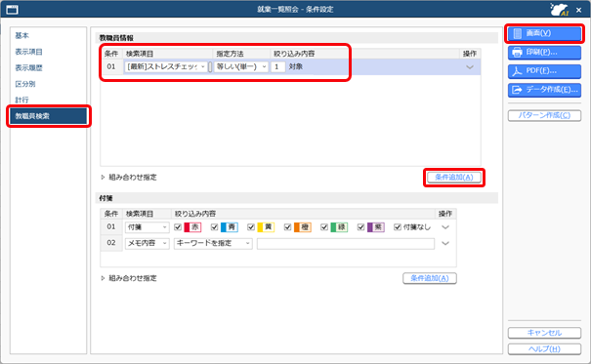Screen dimensions: 591x364
Task: Click the small lookup button beside search item
Action: 210,67
